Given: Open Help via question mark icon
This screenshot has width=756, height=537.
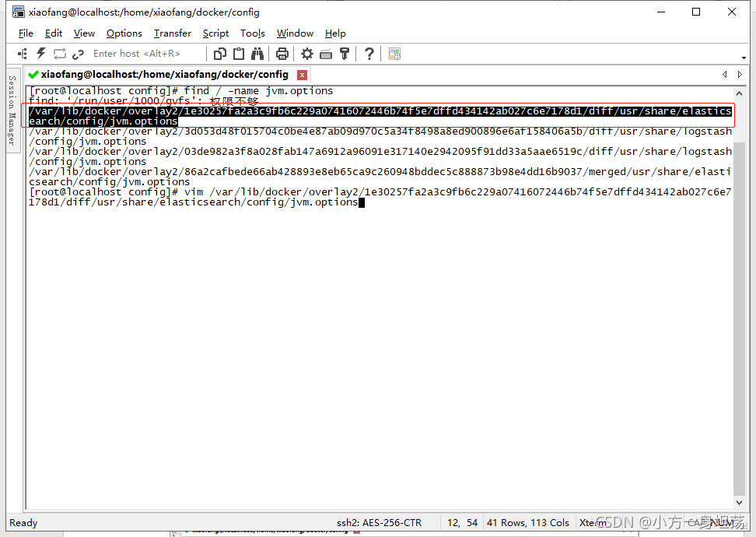Looking at the screenshot, I should pos(369,54).
